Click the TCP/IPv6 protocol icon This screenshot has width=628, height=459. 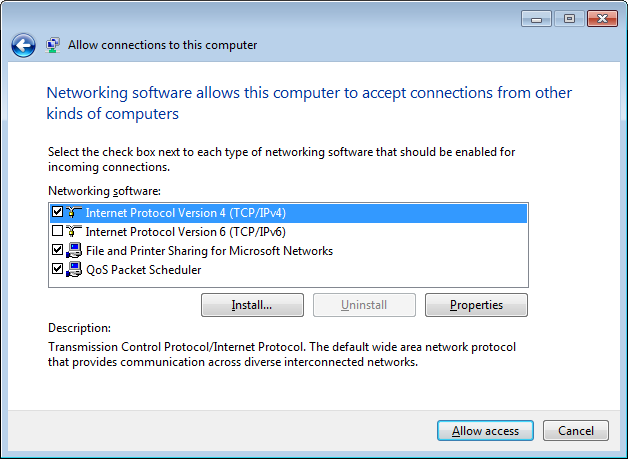tap(74, 232)
